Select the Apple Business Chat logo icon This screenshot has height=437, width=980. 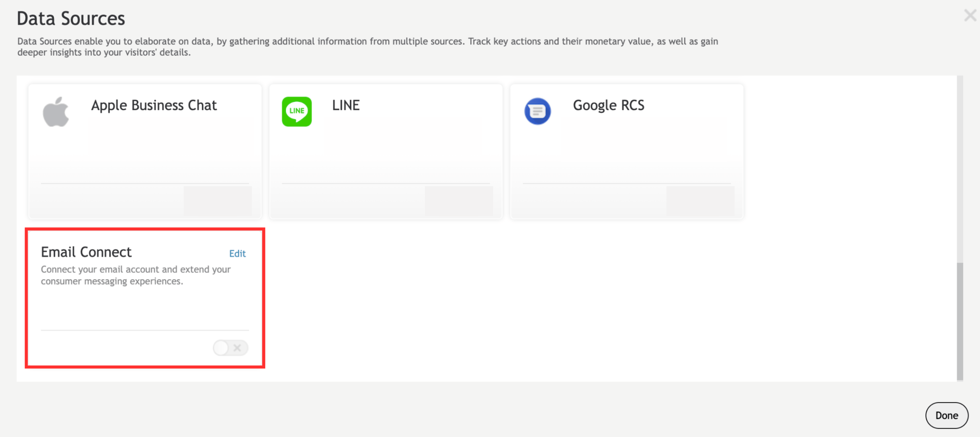point(56,111)
